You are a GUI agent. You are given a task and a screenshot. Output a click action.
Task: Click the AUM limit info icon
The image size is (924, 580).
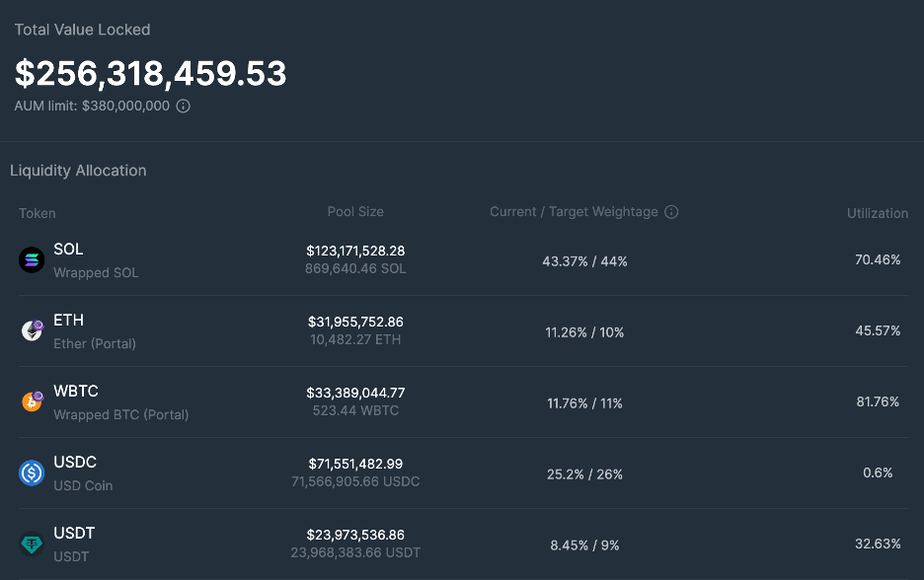tap(183, 106)
